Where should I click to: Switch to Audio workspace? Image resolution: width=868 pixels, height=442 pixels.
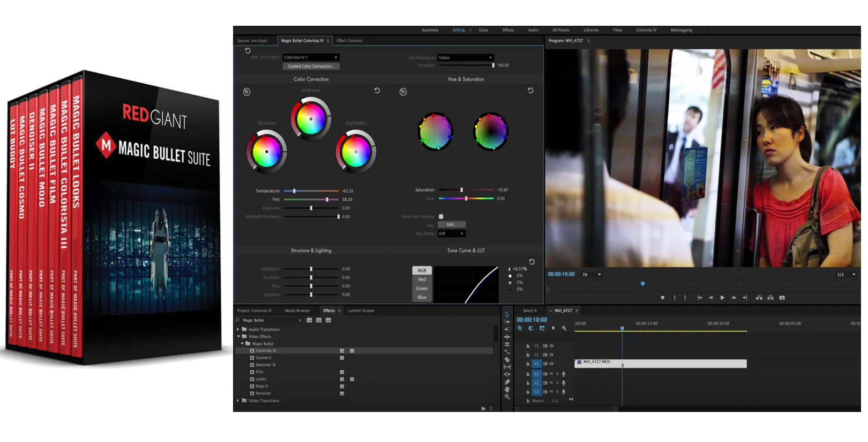pyautogui.click(x=533, y=30)
